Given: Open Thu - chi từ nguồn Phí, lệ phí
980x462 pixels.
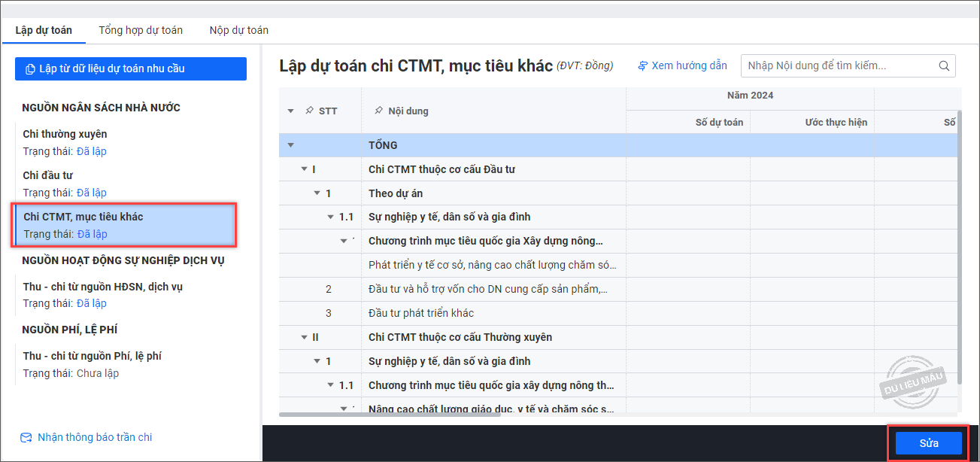Looking at the screenshot, I should tap(93, 356).
